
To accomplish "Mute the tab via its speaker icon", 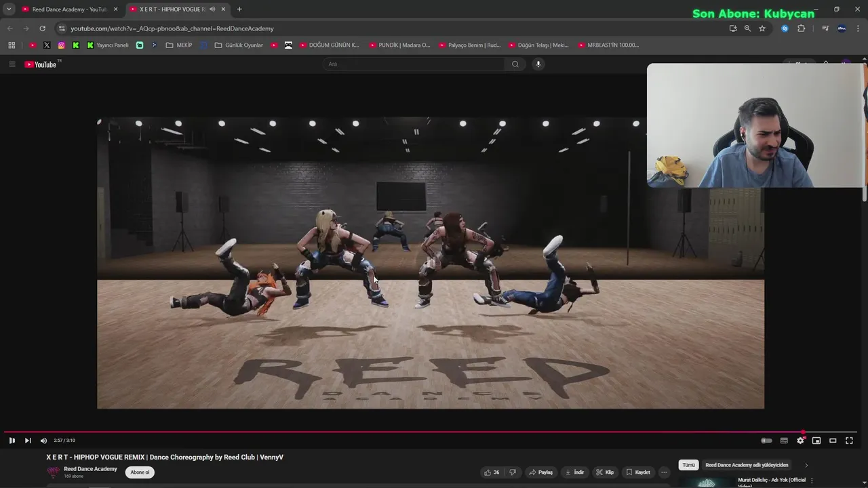I will 212,9.
